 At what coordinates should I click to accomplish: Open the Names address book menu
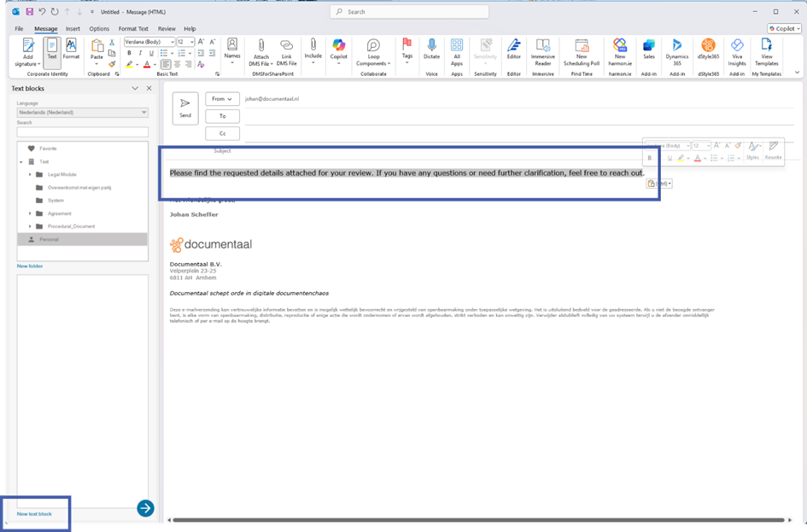232,50
